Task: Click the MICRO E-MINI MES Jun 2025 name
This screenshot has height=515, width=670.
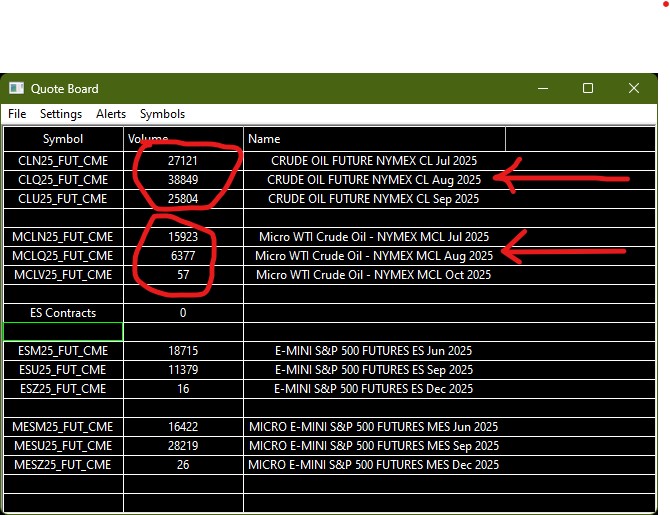Action: click(x=373, y=427)
